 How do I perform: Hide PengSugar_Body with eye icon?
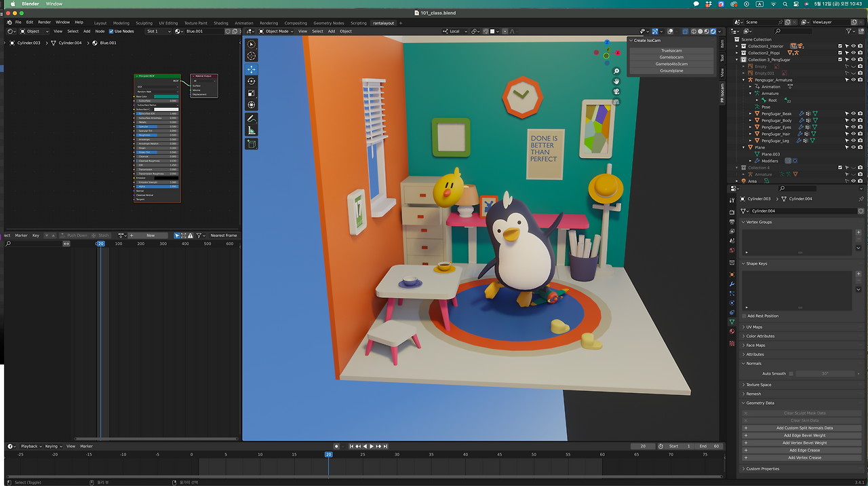[x=853, y=121]
